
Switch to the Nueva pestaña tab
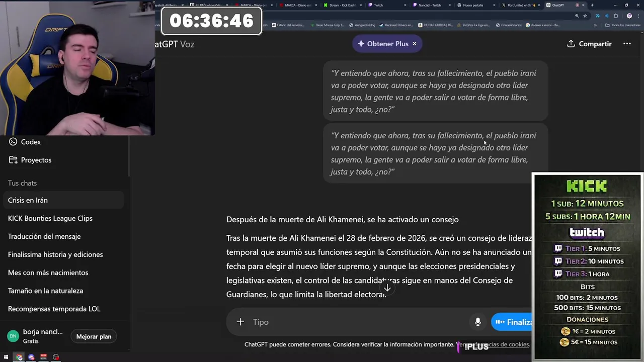point(476,5)
